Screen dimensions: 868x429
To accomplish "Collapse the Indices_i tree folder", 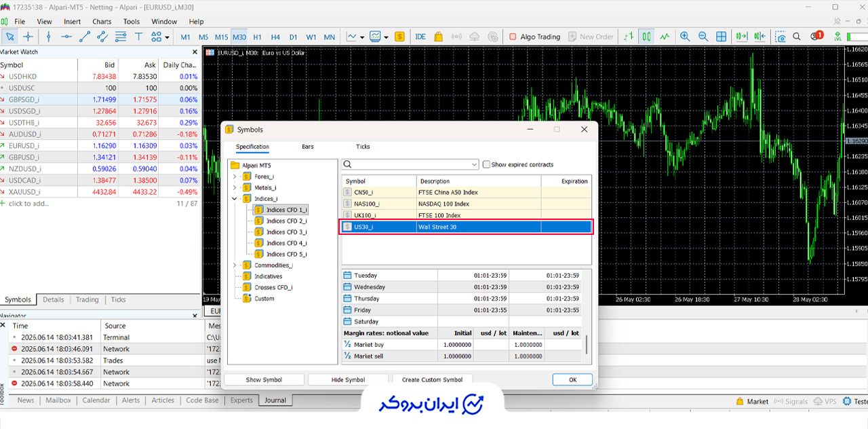I will (235, 198).
